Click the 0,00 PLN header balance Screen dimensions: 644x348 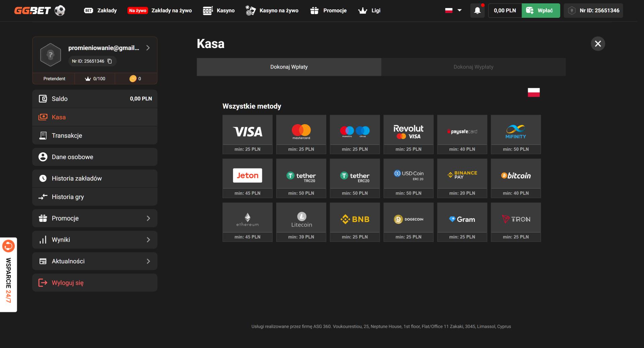505,10
